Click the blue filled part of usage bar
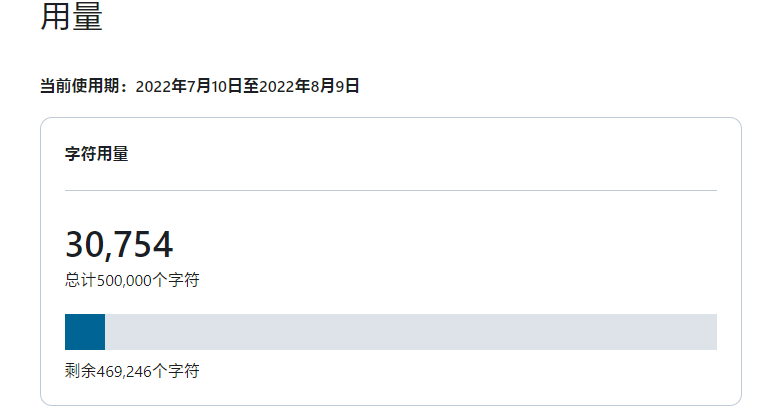 coord(84,332)
